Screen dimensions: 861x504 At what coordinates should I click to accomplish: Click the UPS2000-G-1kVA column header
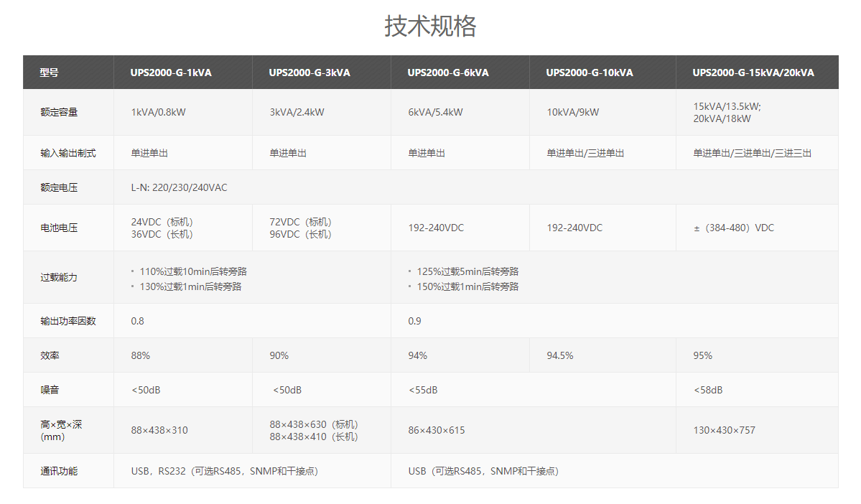pos(183,72)
